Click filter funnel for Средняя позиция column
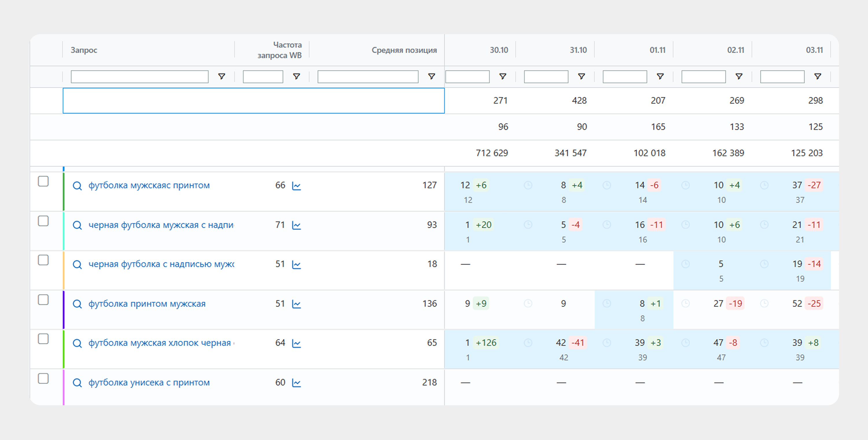Screen dimensions: 868x440 [x=431, y=76]
